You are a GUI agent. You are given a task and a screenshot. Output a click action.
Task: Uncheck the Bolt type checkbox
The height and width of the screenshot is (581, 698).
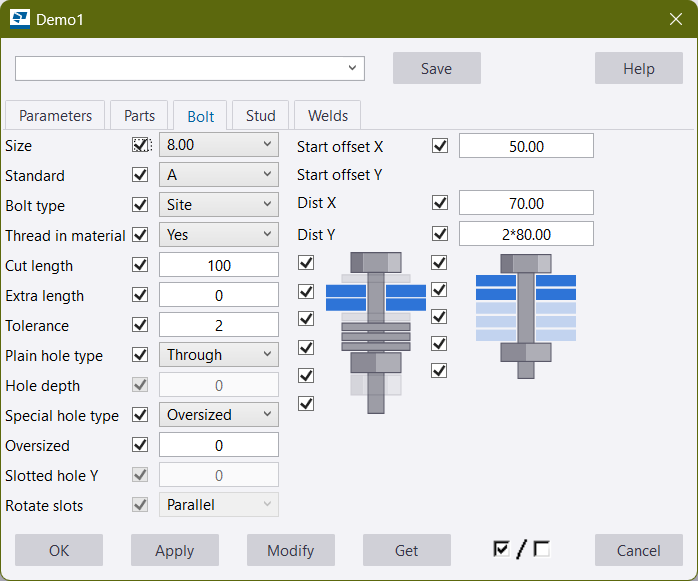coord(140,205)
